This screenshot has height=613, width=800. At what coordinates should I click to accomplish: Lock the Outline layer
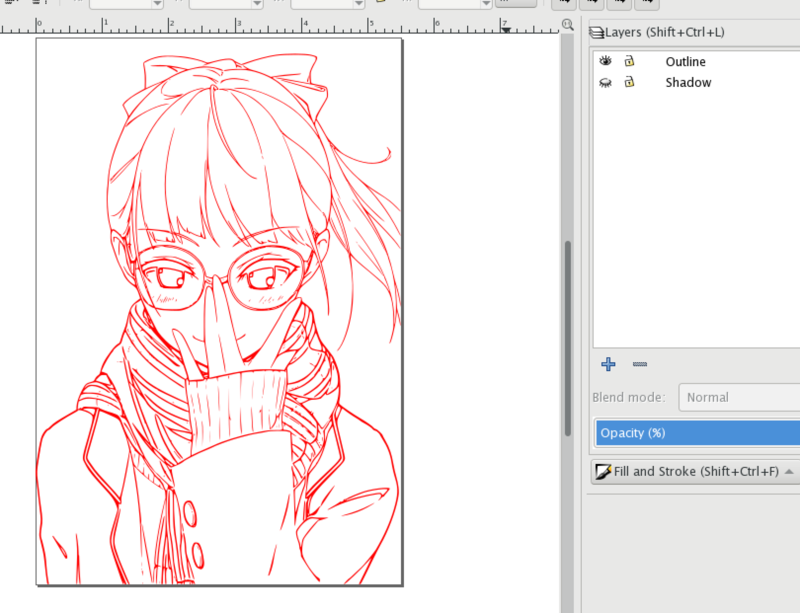[630, 62]
